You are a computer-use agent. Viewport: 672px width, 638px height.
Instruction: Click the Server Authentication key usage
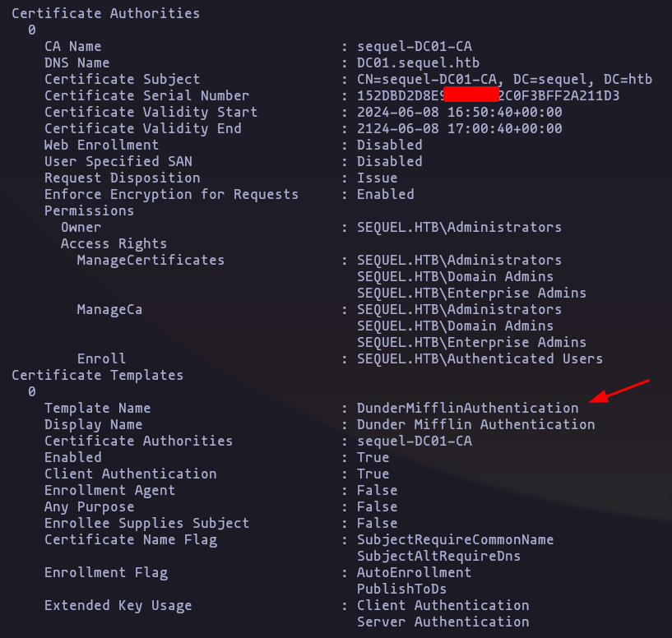tap(443, 622)
